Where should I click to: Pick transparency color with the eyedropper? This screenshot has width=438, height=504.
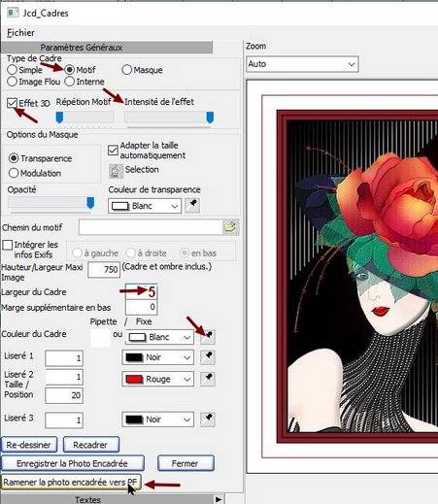click(x=192, y=205)
